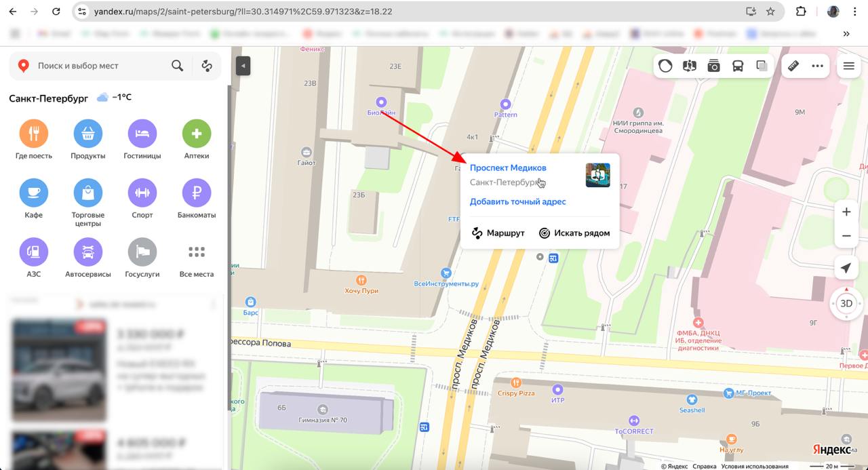The height and width of the screenshot is (470, 868).
Task: Click 'Добавить точный адрес' link
Action: [x=517, y=201]
